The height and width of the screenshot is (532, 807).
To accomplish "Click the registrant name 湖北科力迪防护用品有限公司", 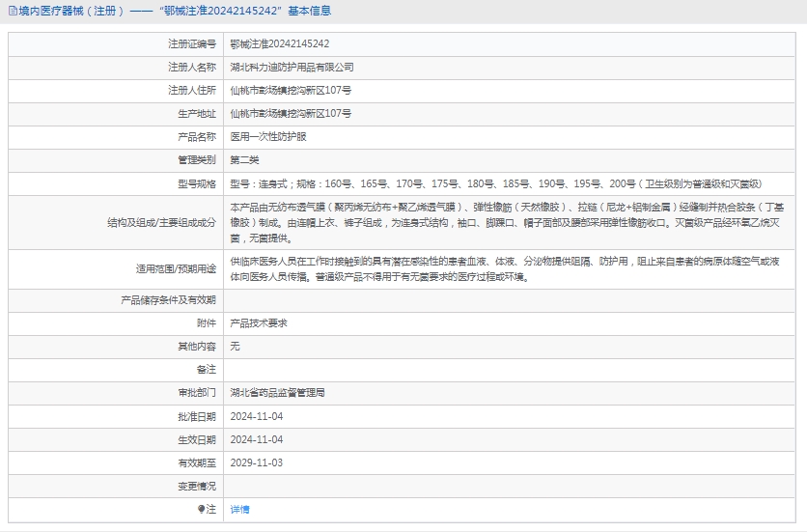I will point(292,68).
